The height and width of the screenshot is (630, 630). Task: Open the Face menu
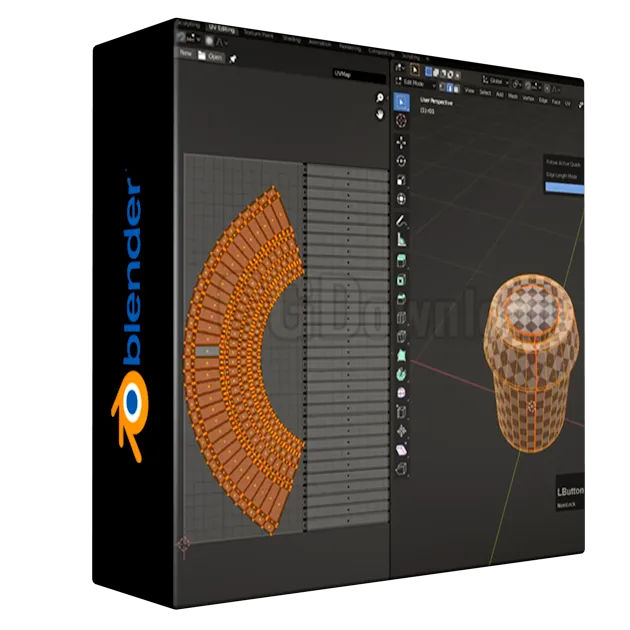(556, 102)
